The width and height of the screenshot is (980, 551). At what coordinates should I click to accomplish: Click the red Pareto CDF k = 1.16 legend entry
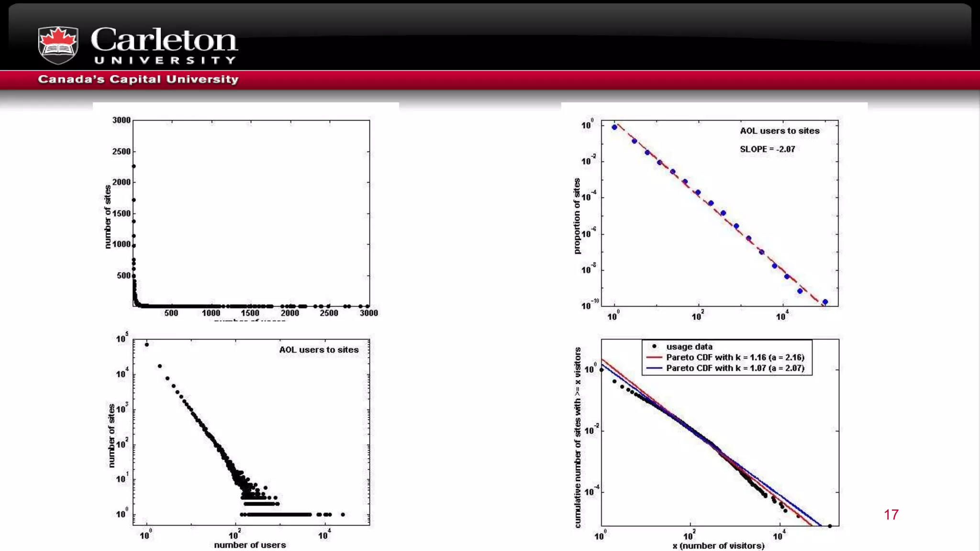pos(735,357)
